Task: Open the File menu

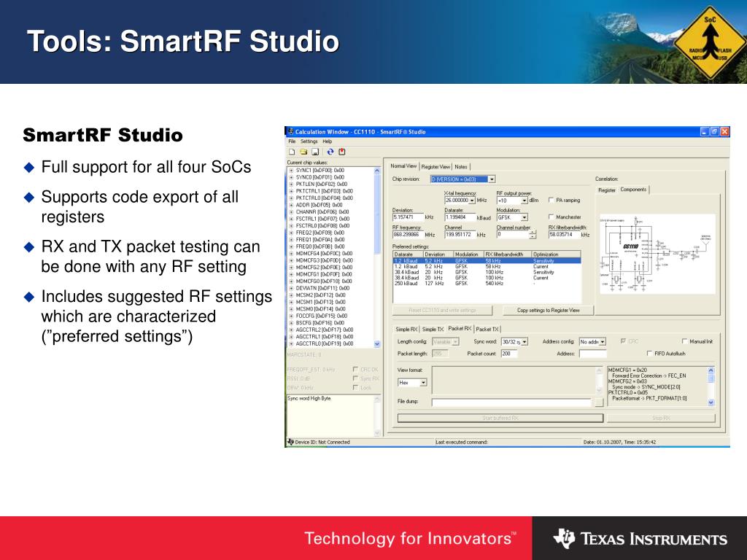Action: [x=292, y=141]
